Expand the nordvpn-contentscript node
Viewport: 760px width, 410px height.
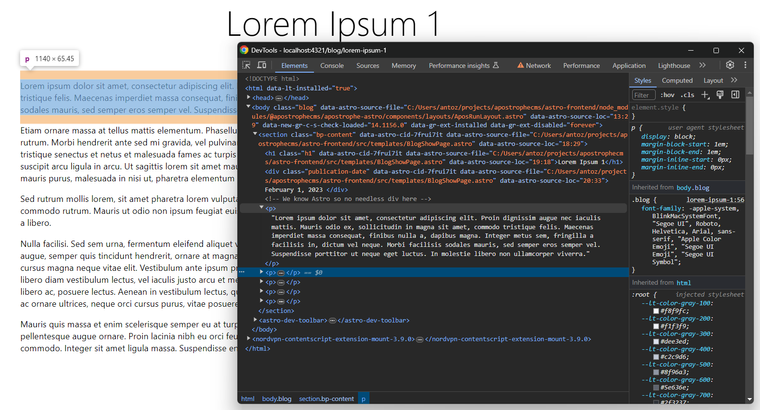click(x=249, y=339)
